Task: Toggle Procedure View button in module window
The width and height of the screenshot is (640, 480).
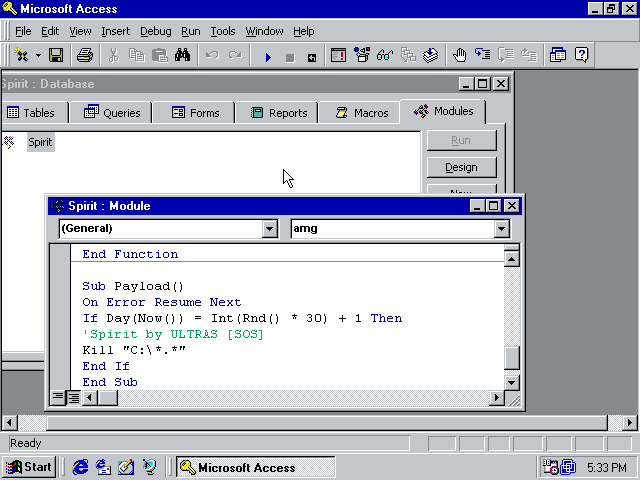Action: click(x=58, y=397)
